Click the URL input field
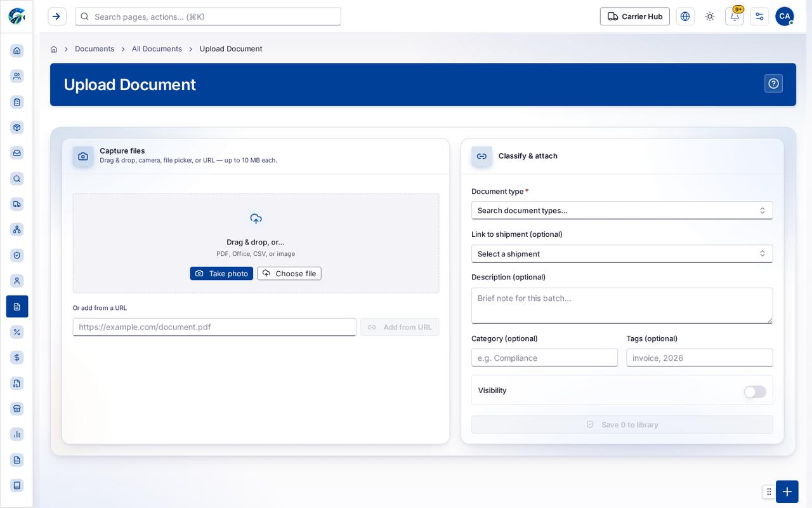Screen dimensions: 812x508 (214, 327)
